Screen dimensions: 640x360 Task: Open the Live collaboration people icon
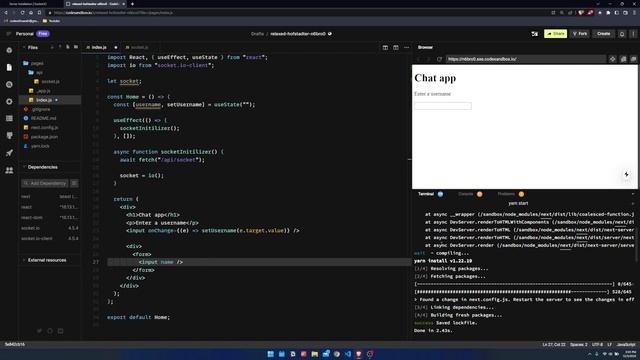[9, 170]
